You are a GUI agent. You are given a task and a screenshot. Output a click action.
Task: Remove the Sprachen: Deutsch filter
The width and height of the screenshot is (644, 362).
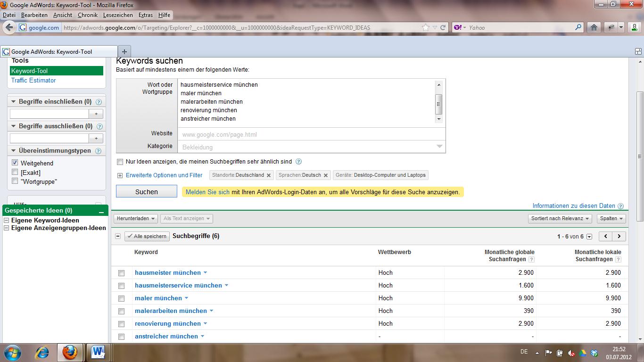(326, 175)
